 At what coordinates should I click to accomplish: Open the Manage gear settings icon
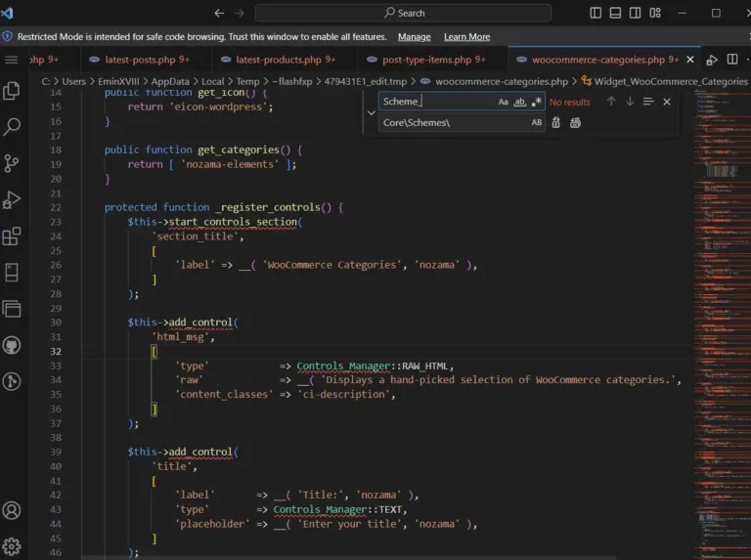point(12,546)
